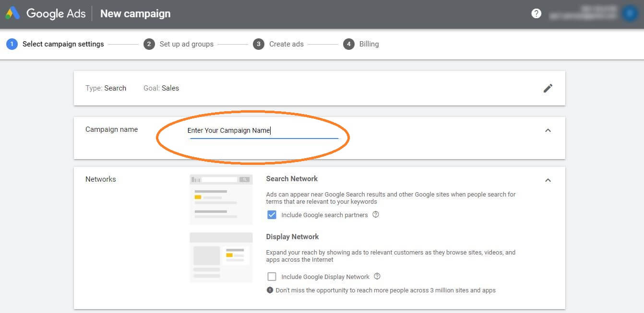Image resolution: width=644 pixels, height=313 pixels.
Task: Click step 4 circle icon
Action: 348,44
